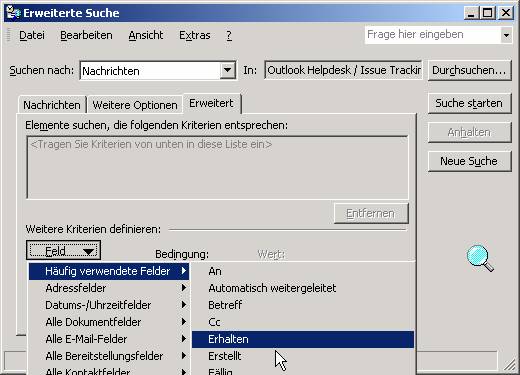Expand the Adressfelder submenu
The height and width of the screenshot is (375, 520).
[x=109, y=288]
